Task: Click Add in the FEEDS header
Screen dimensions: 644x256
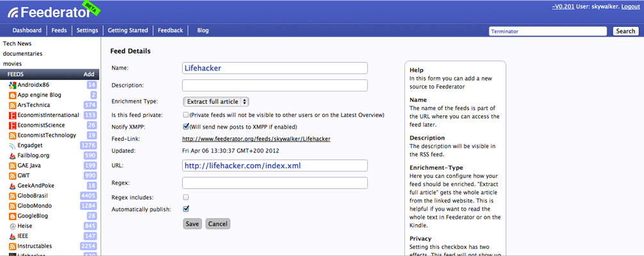Action: [88, 74]
